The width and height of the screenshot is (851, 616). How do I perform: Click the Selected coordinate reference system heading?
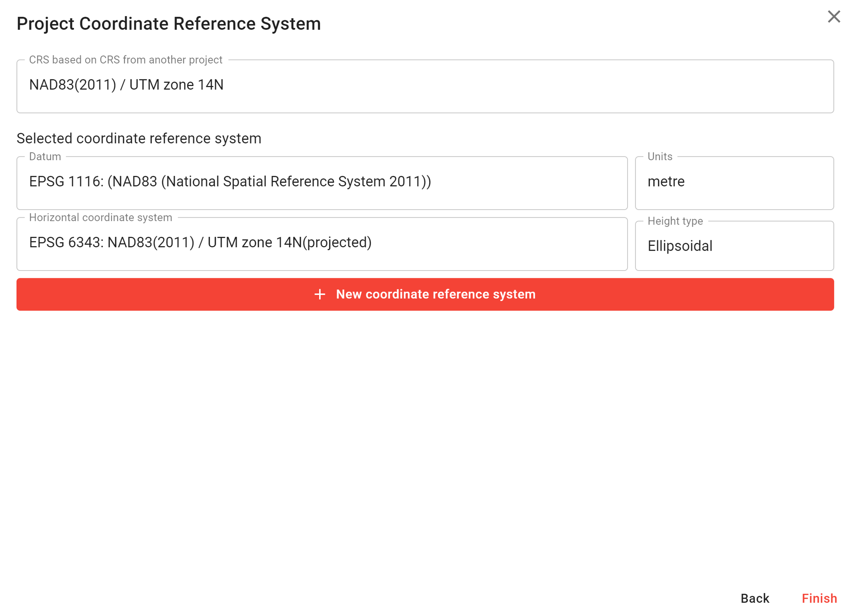pos(139,138)
